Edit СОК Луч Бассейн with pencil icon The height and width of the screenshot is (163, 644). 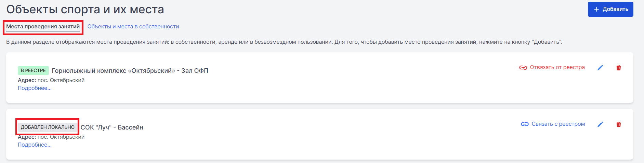coord(600,124)
